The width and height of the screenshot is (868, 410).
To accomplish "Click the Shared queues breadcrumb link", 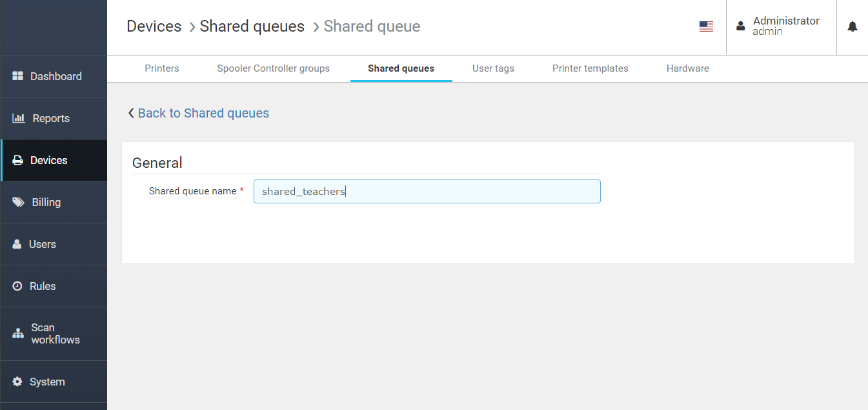I will 252,26.
